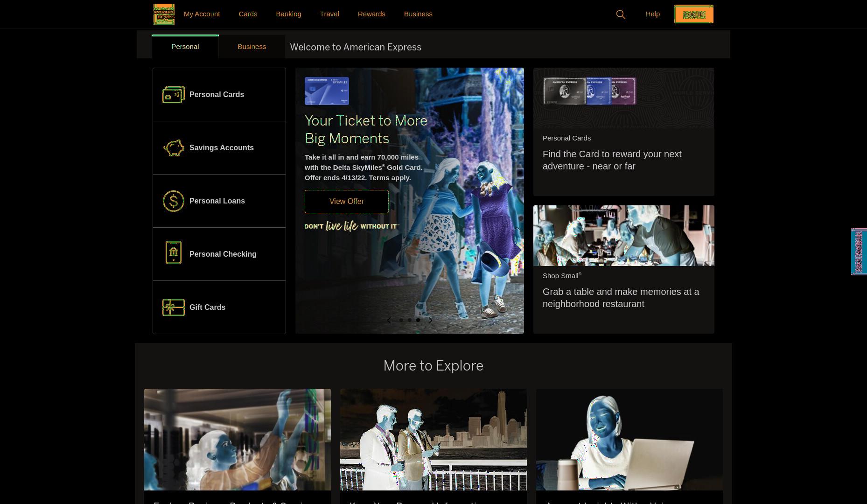The width and height of the screenshot is (867, 504).
Task: Click the American Express logo
Action: click(x=164, y=14)
